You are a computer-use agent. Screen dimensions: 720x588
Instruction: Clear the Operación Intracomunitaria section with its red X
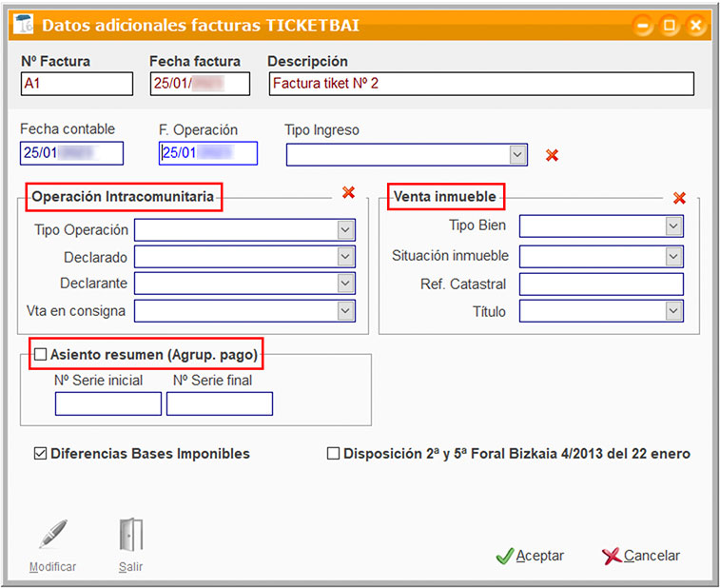pyautogui.click(x=348, y=192)
